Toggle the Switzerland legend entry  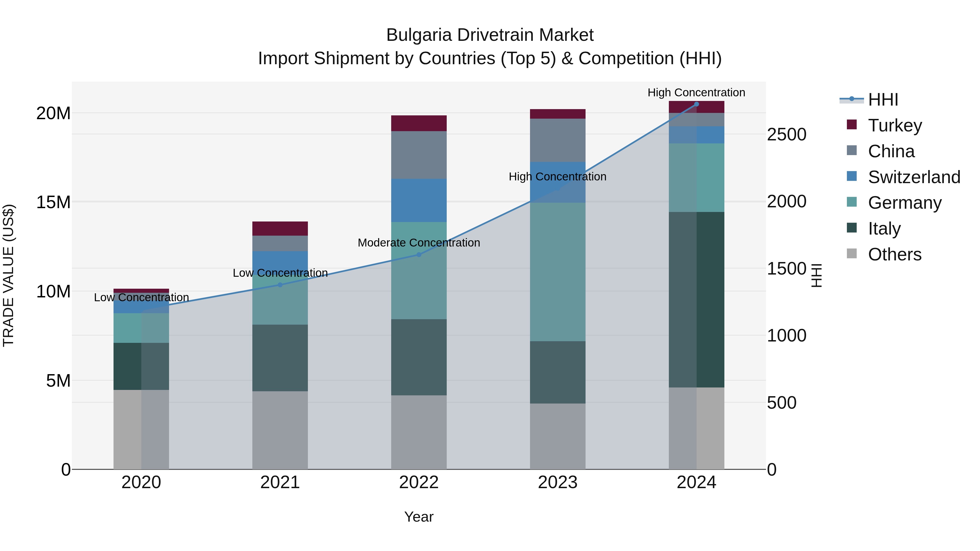tap(904, 177)
